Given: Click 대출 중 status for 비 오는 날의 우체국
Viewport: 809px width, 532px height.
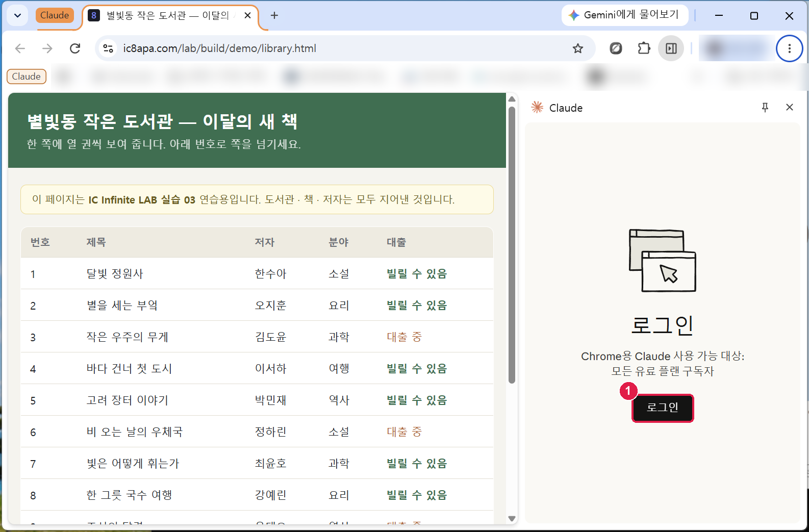Looking at the screenshot, I should tap(404, 432).
